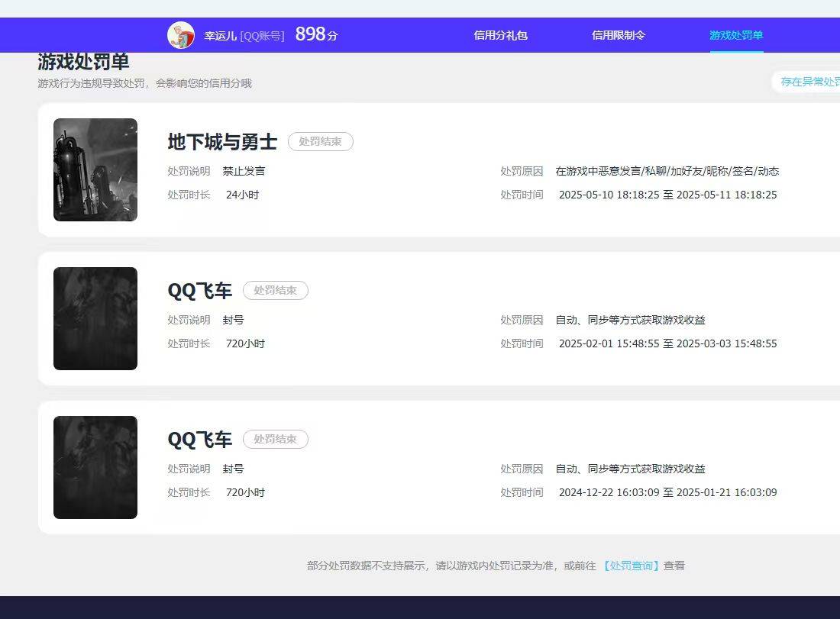Click the 24小时 duration value

242,195
